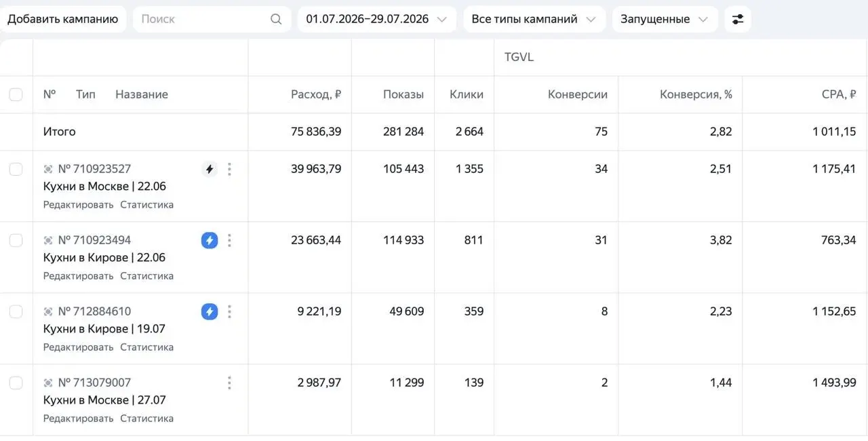This screenshot has height=441, width=868.
Task: Click Статистика under Кухни в Кирове | 22.06
Action: pos(147,276)
